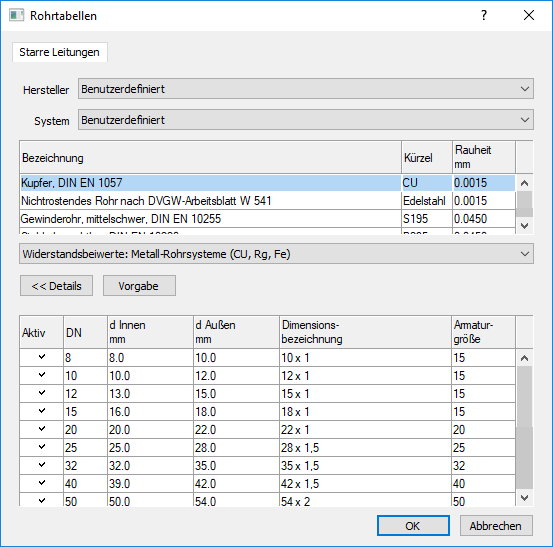Open the Hersteller dropdown

click(x=306, y=89)
